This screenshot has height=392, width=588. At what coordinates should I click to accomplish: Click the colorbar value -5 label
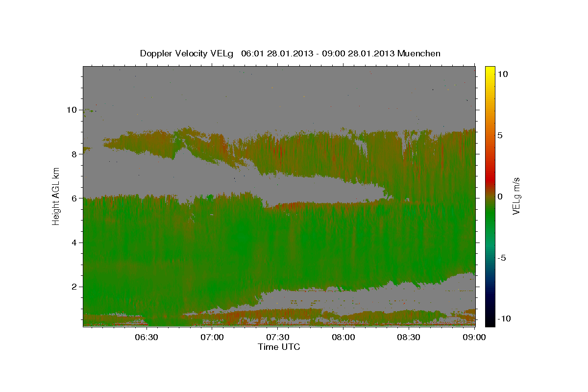502,258
